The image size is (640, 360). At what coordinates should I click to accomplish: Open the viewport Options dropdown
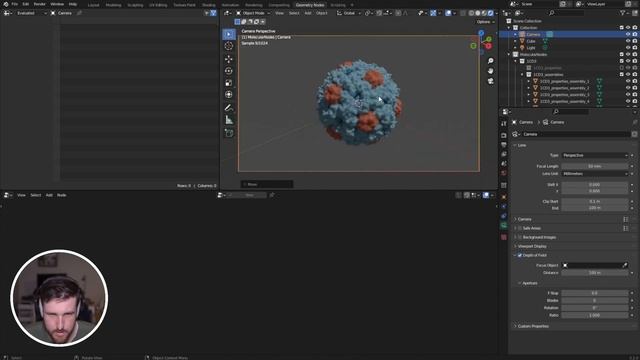pos(485,22)
